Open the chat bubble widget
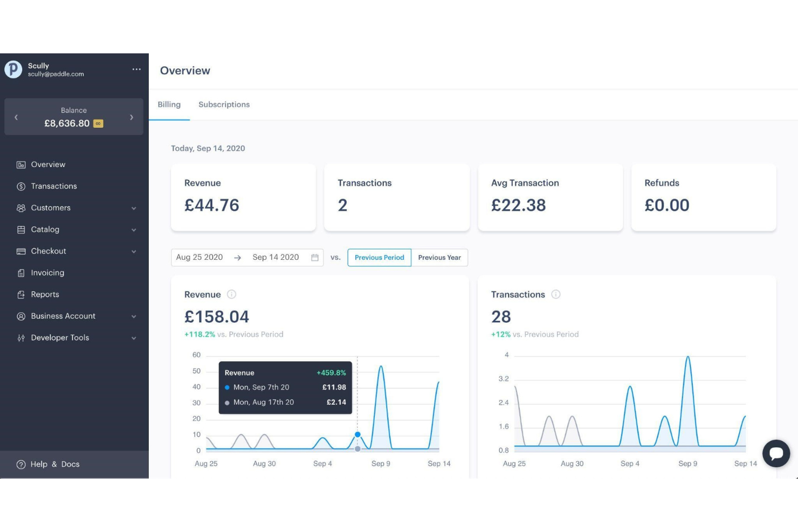 tap(776, 453)
